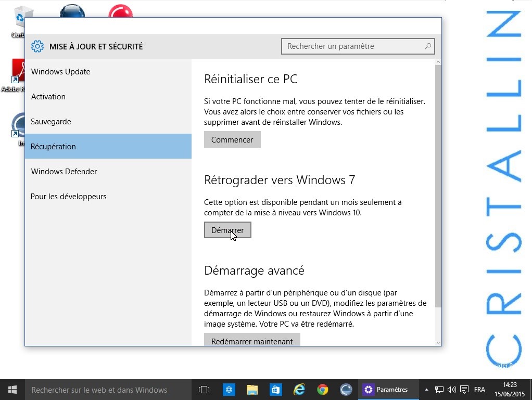Switch the FRA input language indicator
Viewport: 532px width, 400px height.
(x=479, y=390)
